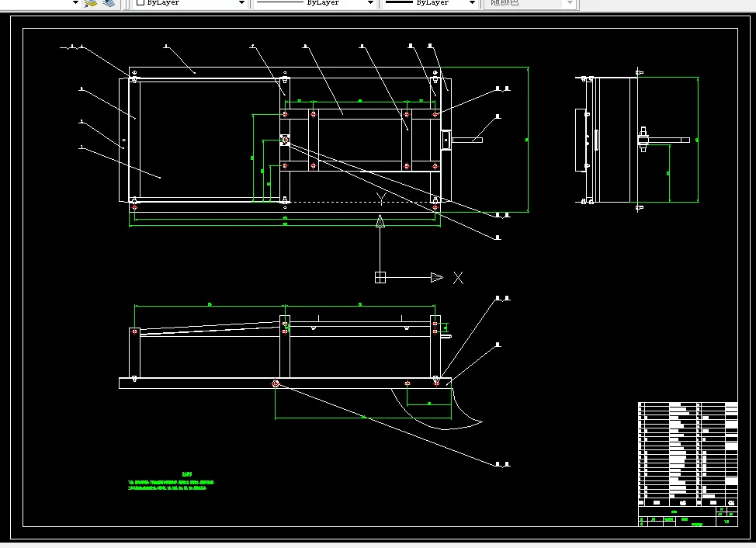Select the X axis label of UCS icon
Image resolution: width=756 pixels, height=548 pixels.
coord(458,278)
